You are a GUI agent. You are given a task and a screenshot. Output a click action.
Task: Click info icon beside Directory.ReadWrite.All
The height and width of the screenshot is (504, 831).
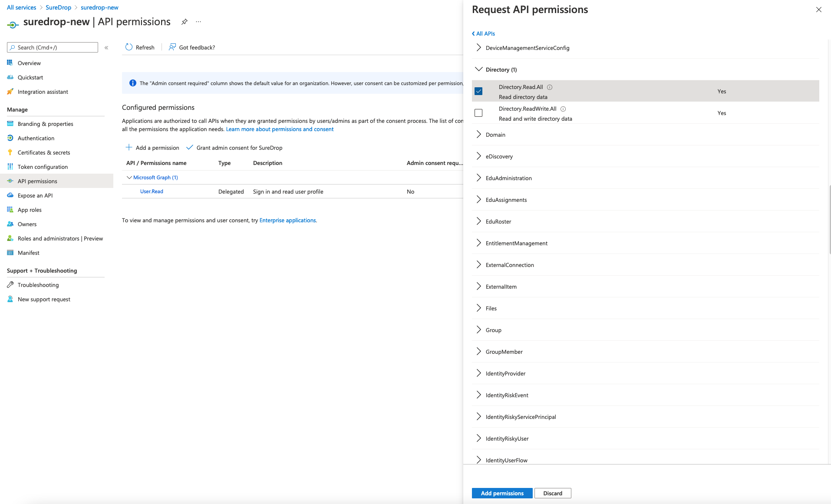(x=563, y=109)
